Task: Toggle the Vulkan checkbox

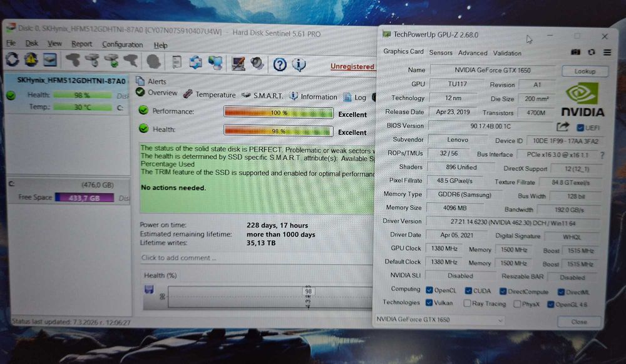Action: pyautogui.click(x=429, y=303)
